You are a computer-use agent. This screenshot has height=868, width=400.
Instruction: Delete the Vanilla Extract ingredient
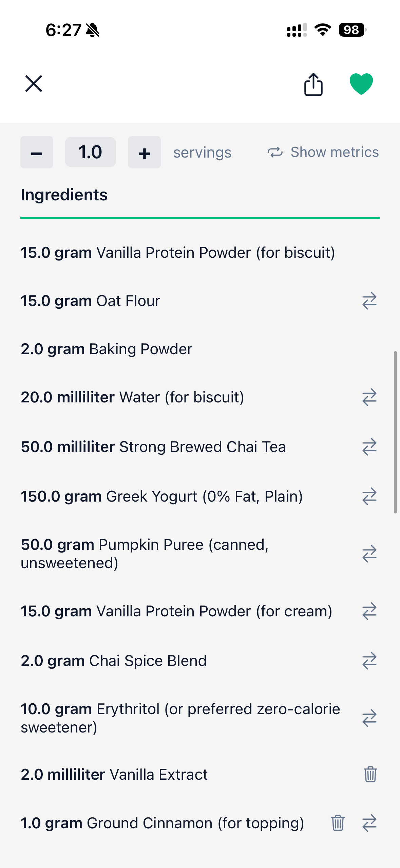tap(370, 775)
